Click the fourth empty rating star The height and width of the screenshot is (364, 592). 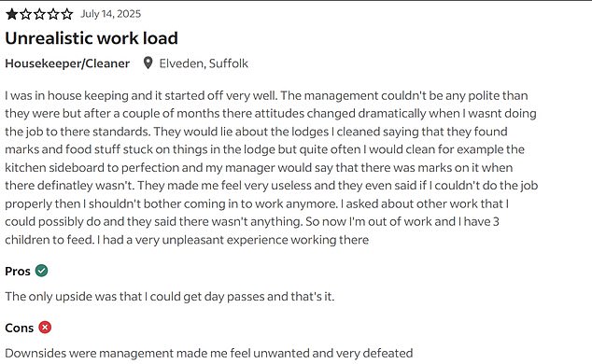(x=53, y=14)
